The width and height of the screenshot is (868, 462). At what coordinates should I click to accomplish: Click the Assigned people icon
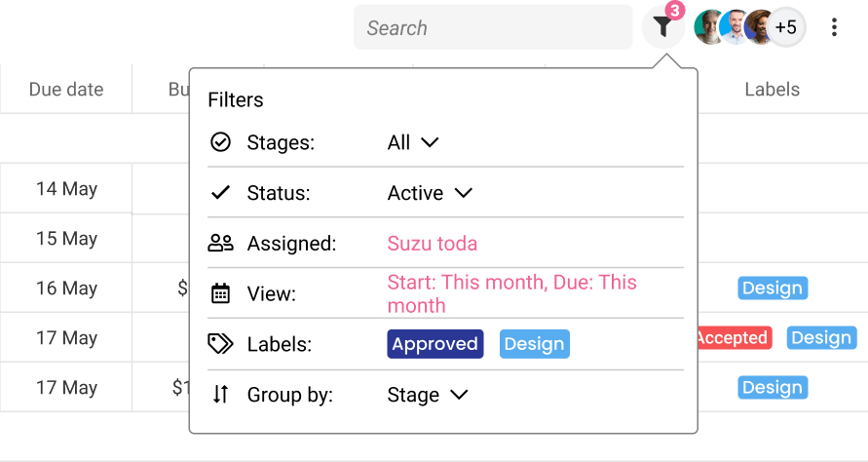pyautogui.click(x=220, y=244)
